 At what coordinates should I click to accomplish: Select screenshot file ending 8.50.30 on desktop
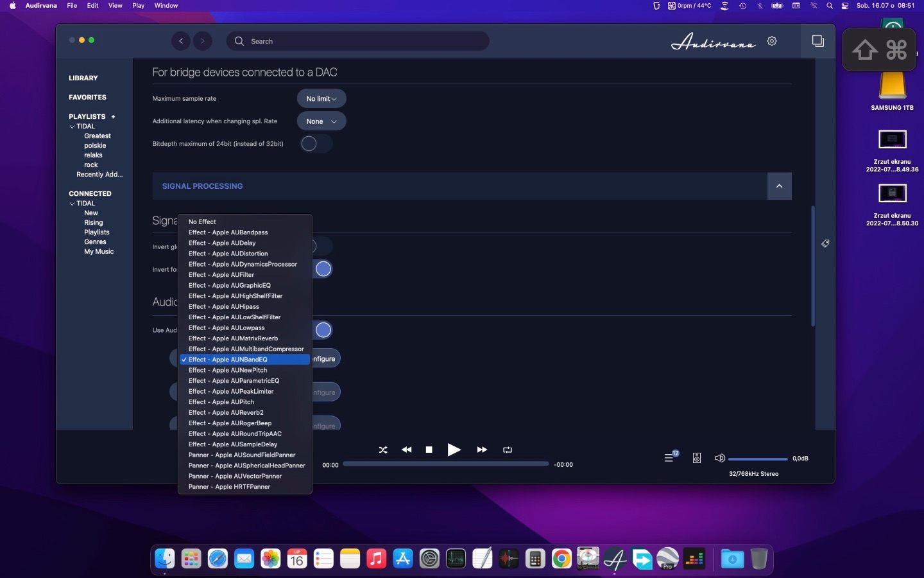(x=892, y=205)
